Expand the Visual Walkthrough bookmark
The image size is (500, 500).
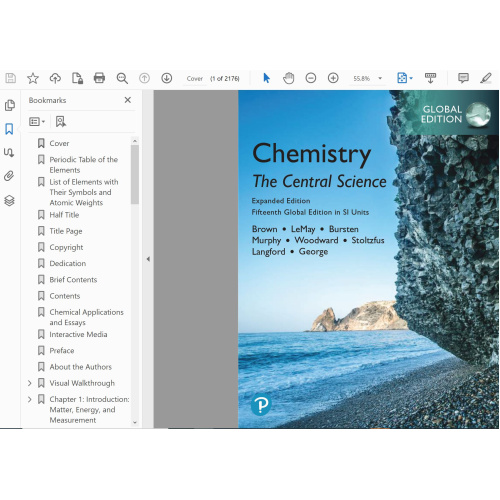(30, 383)
